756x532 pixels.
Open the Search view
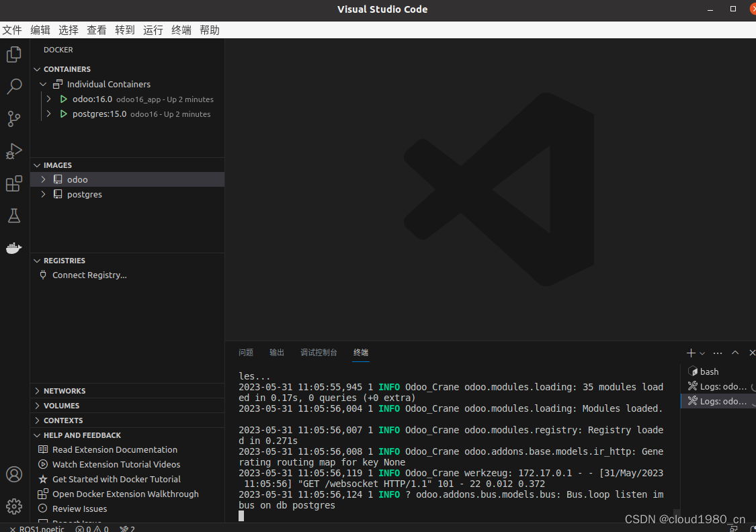coord(14,87)
